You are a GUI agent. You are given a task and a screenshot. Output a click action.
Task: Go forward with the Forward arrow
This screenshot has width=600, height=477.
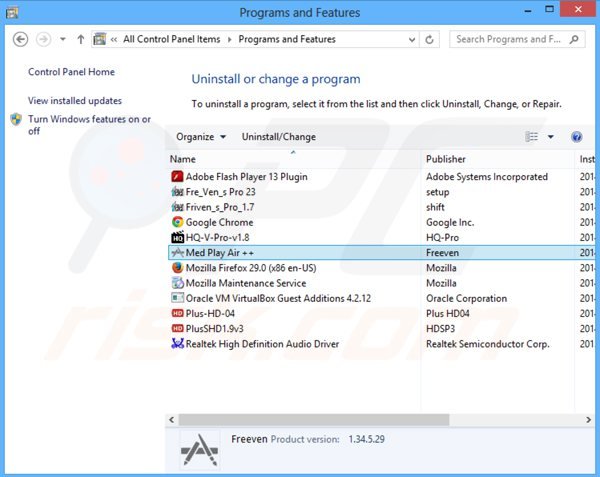point(43,39)
